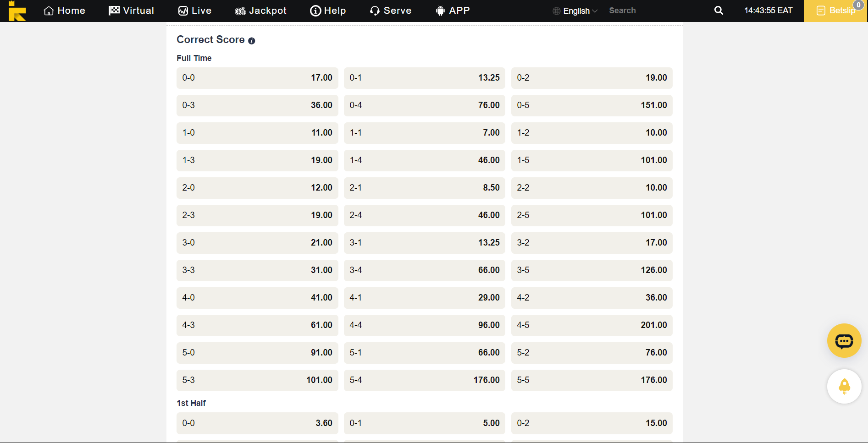Expand the English language dropdown

[x=575, y=11]
